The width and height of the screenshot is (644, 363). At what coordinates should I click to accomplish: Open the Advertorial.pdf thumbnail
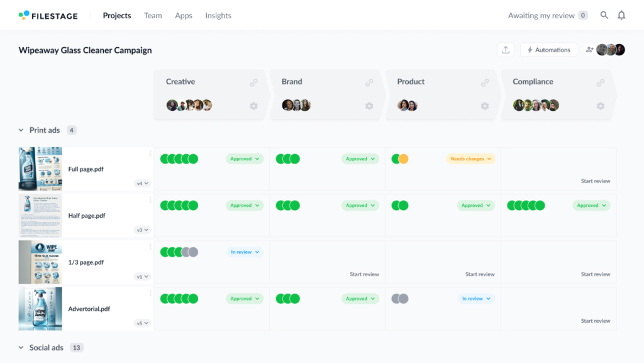tap(40, 309)
